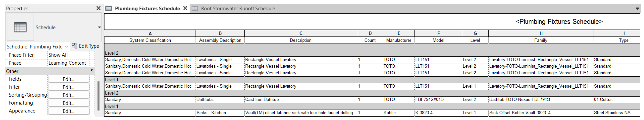Close the Properties panel
This screenshot has width=644, height=120.
[98, 8]
